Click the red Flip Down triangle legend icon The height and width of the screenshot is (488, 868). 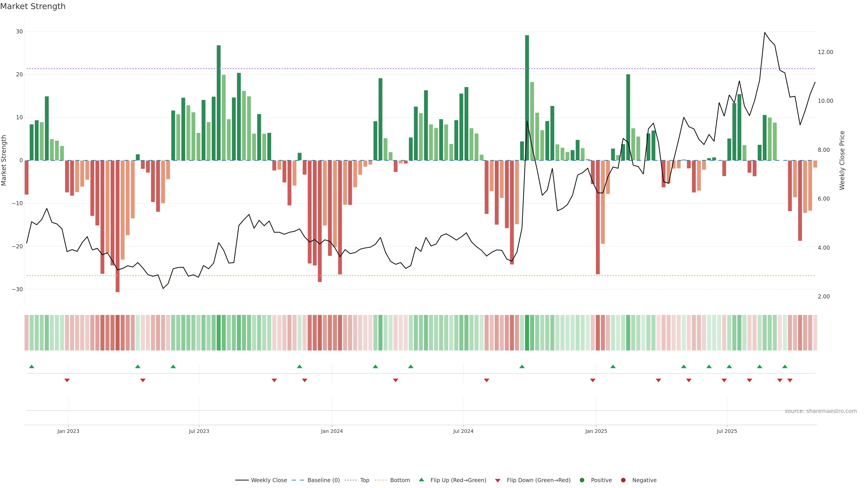click(498, 480)
